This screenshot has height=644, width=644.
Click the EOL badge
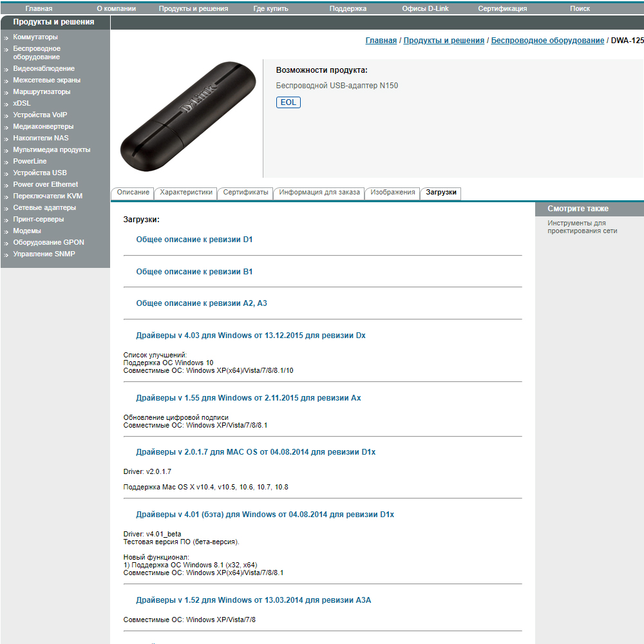pos(289,102)
